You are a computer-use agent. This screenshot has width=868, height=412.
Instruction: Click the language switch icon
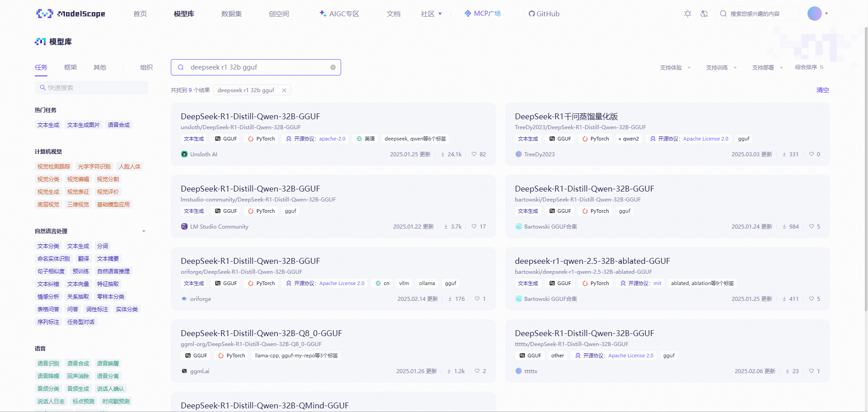(x=704, y=14)
